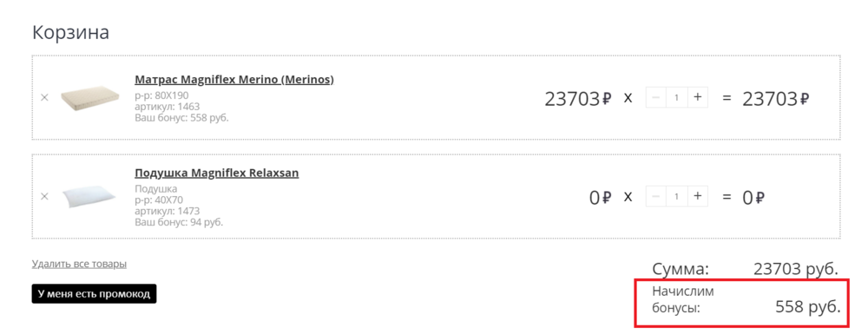Open Матрас Magniflex Merino (Merinos) product link
This screenshot has height=334, width=868.
pyautogui.click(x=234, y=80)
